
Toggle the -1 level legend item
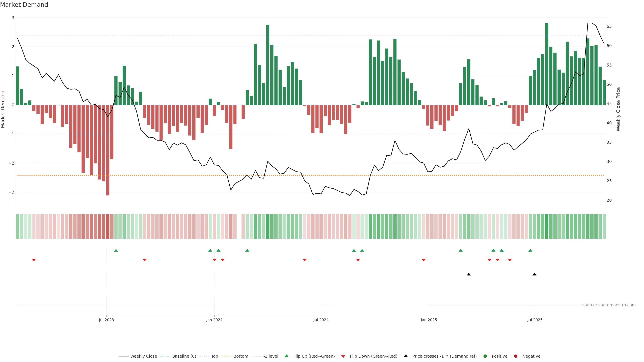point(271,356)
